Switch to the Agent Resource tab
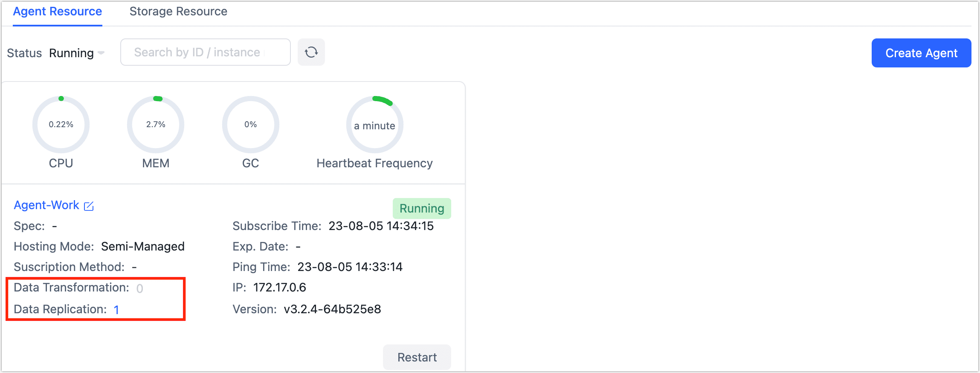 coord(58,12)
